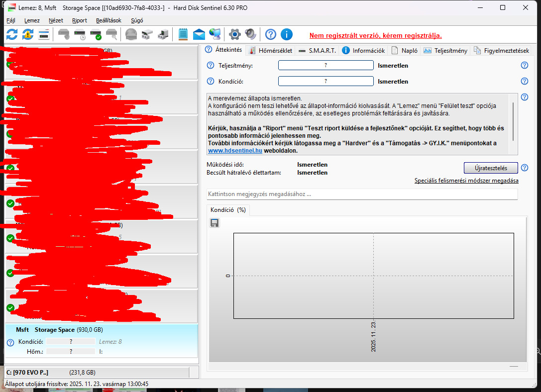Switch to the Napló tab

[x=405, y=50]
